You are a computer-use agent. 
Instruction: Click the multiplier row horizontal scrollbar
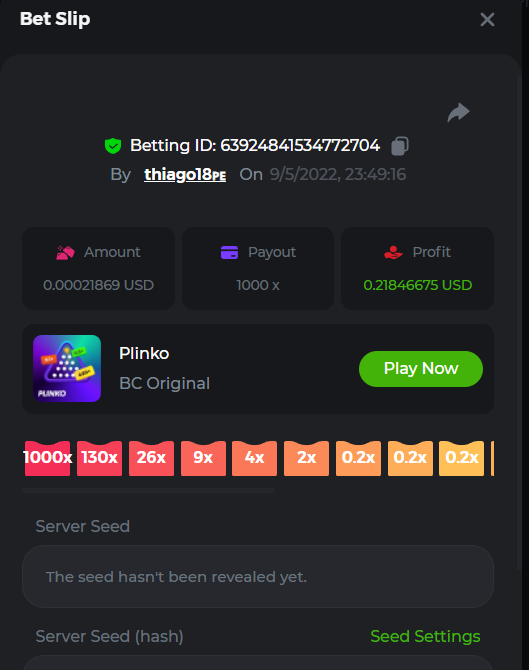pyautogui.click(x=149, y=491)
